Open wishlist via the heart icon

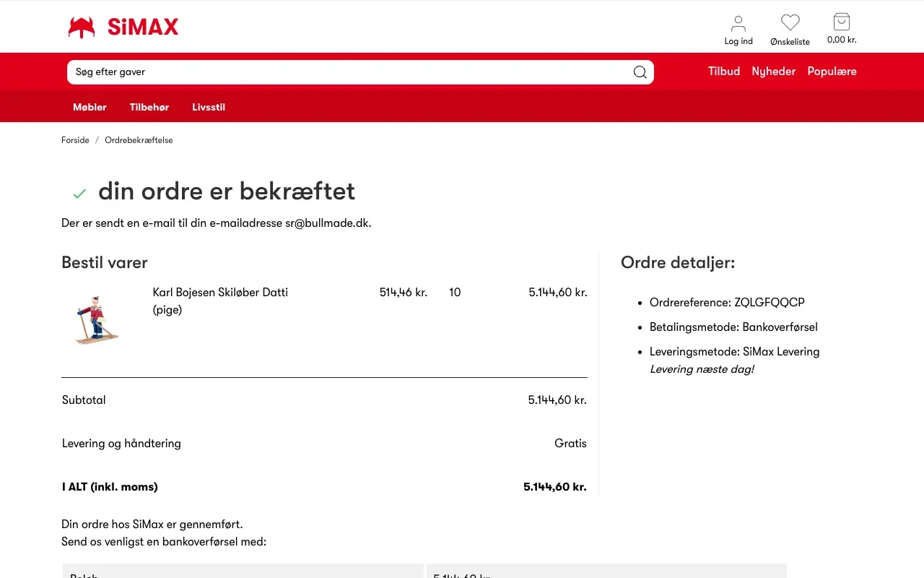[x=790, y=23]
